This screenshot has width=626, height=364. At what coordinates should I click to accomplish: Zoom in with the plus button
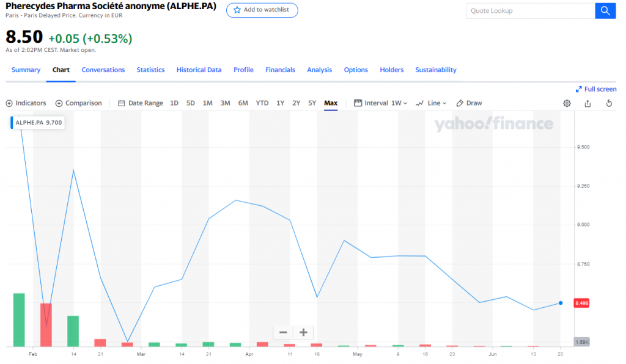(303, 332)
